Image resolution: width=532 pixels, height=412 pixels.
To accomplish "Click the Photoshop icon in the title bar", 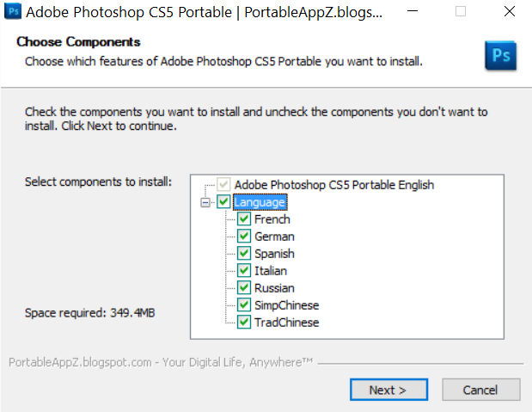I will (11, 13).
